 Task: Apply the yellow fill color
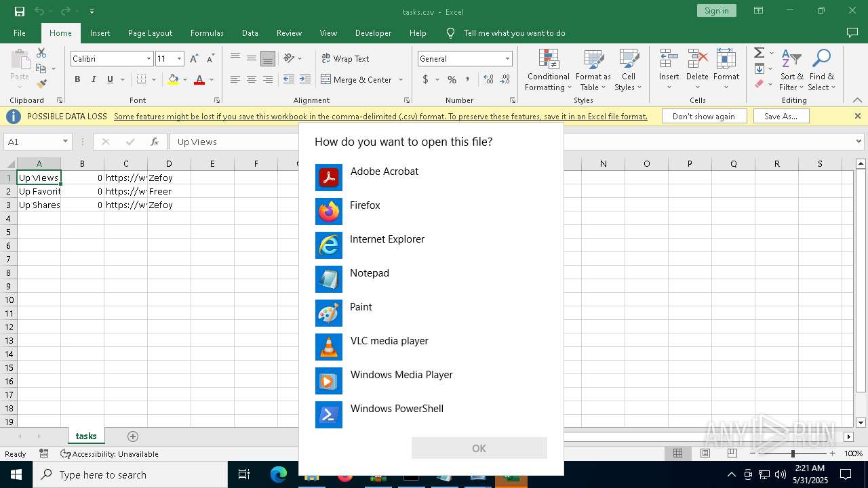(173, 79)
